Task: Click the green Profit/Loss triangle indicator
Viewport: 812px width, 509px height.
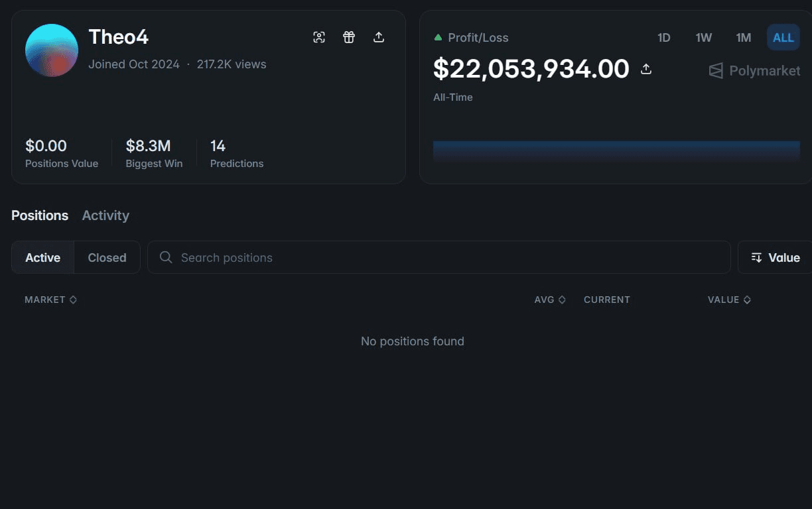Action: tap(438, 38)
